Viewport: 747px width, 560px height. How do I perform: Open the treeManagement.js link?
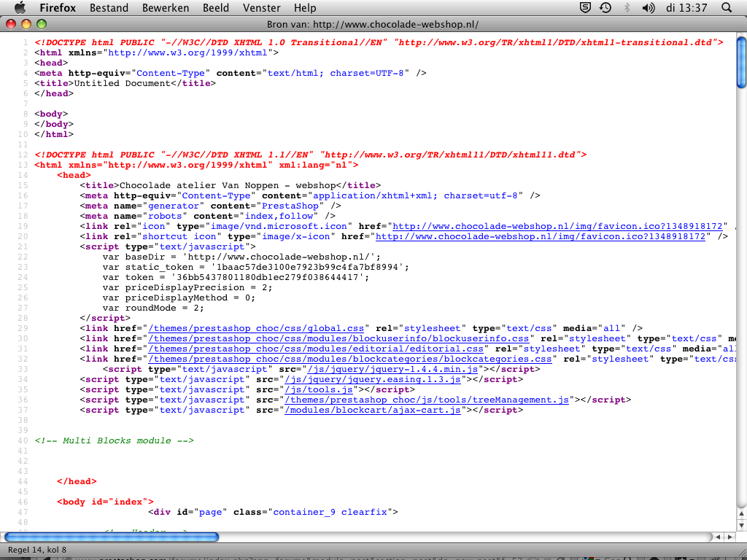pos(427,400)
